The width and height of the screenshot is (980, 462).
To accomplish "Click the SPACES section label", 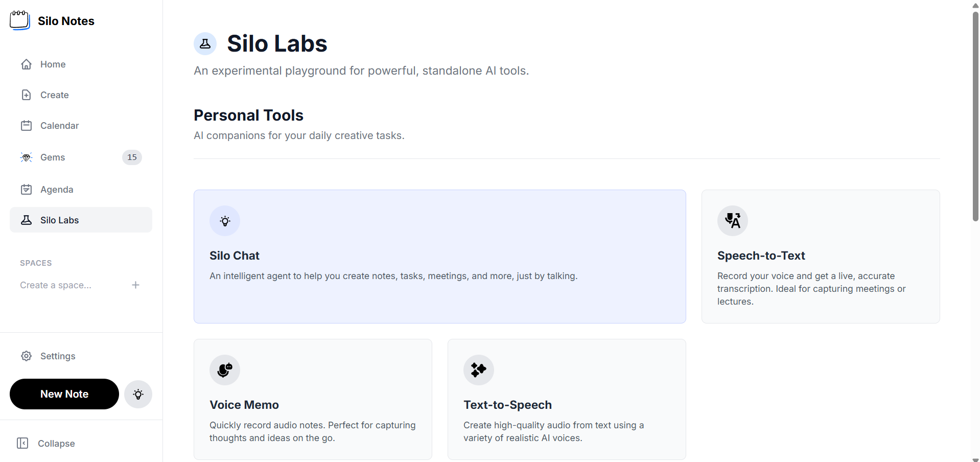I will point(36,263).
